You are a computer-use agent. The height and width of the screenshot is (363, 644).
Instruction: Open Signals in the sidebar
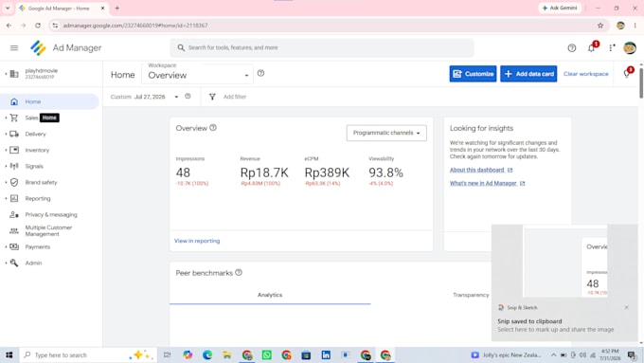(34, 166)
